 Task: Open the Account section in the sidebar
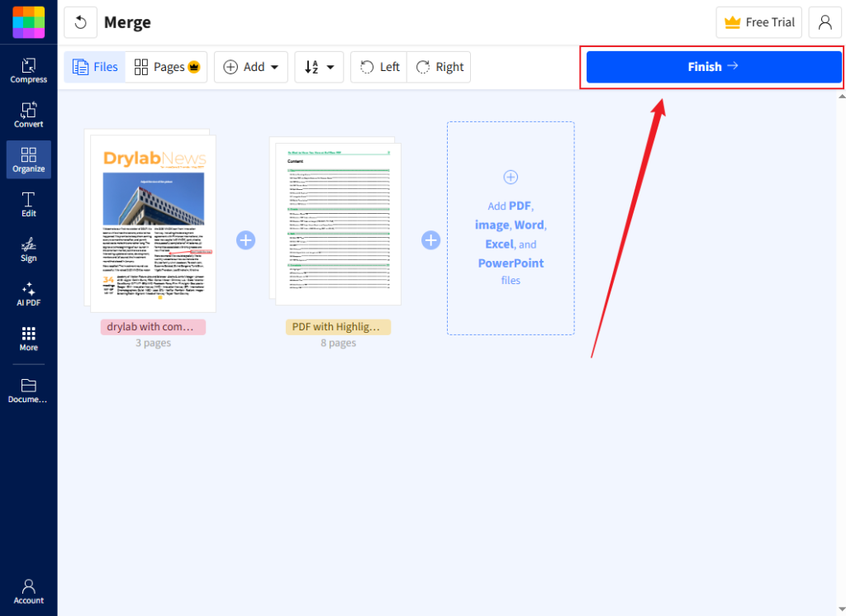28,591
